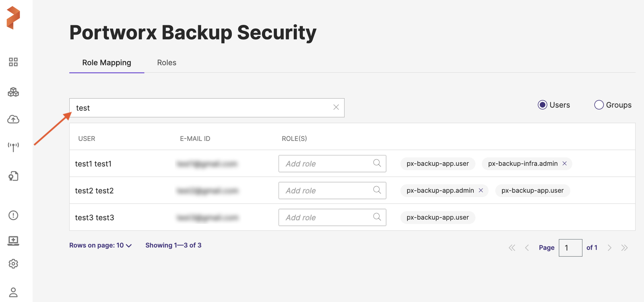Screen dimensions: 644x302
Task: Click the Portworx logo in sidebar
Action: pos(13,18)
